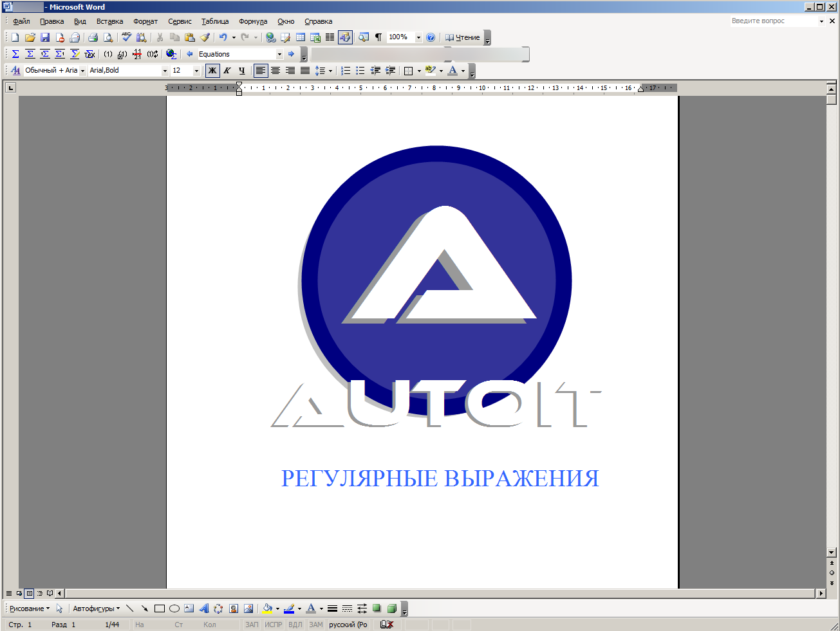Click the Insert Table icon
This screenshot has height=631, width=840.
tap(301, 37)
